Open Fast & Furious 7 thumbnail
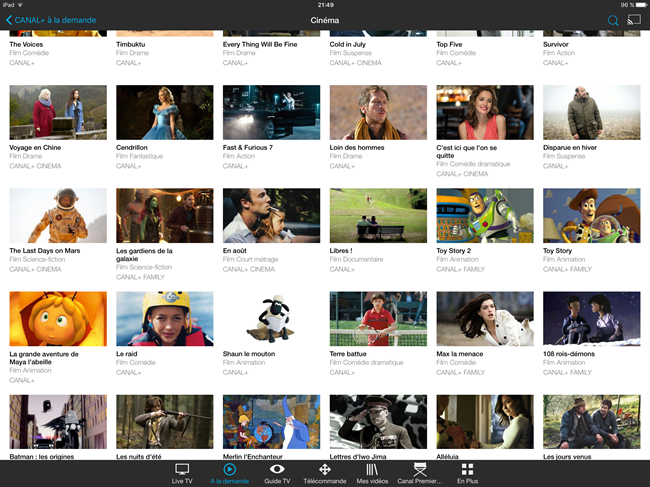Image resolution: width=650 pixels, height=487 pixels. pyautogui.click(x=272, y=112)
